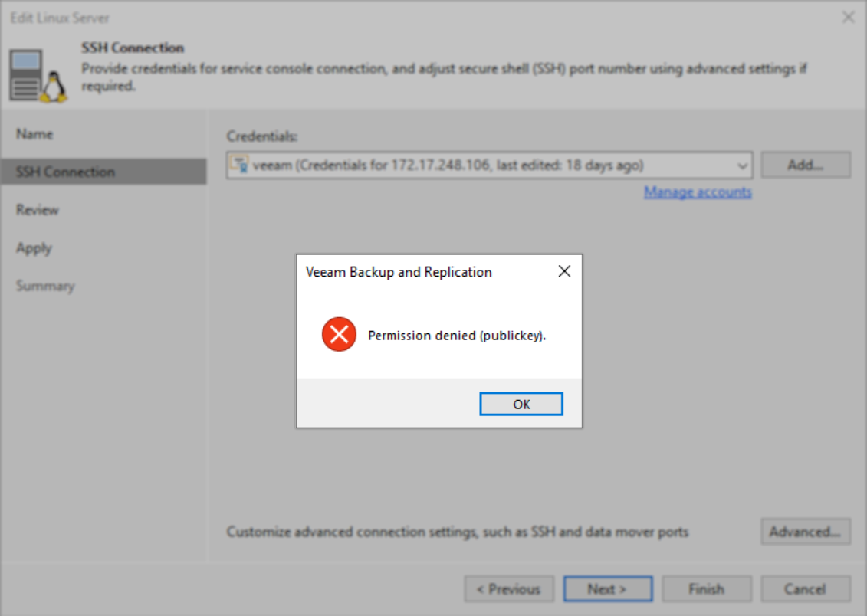Switch to the Summary step
This screenshot has width=867, height=616.
point(45,286)
